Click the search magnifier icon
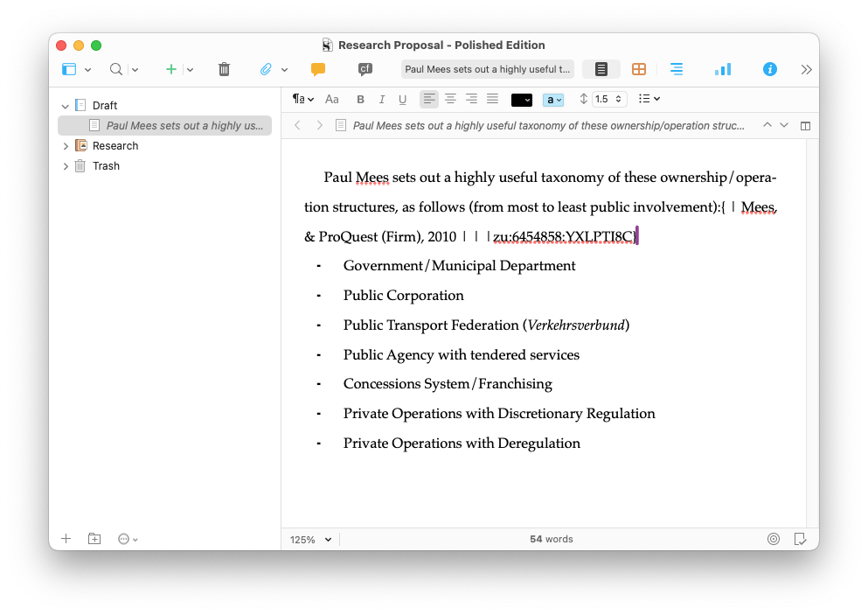 tap(115, 69)
